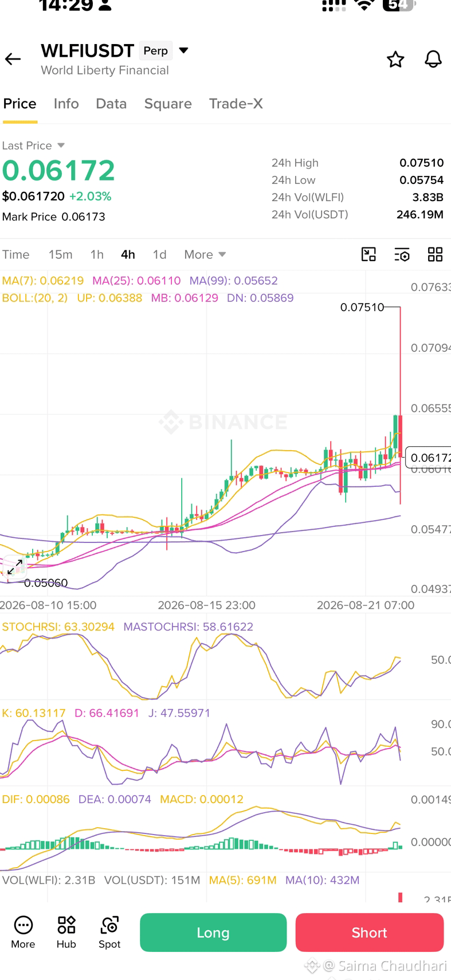Expand WLFIUSDT pair selector arrow
Image resolution: width=451 pixels, height=980 pixels.
coord(184,50)
